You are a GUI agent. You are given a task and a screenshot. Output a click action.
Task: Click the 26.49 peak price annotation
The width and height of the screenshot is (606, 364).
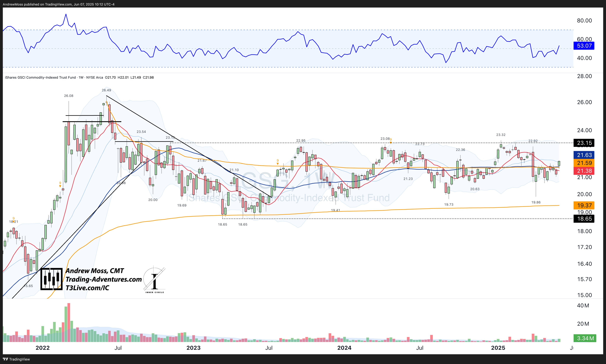tap(106, 90)
